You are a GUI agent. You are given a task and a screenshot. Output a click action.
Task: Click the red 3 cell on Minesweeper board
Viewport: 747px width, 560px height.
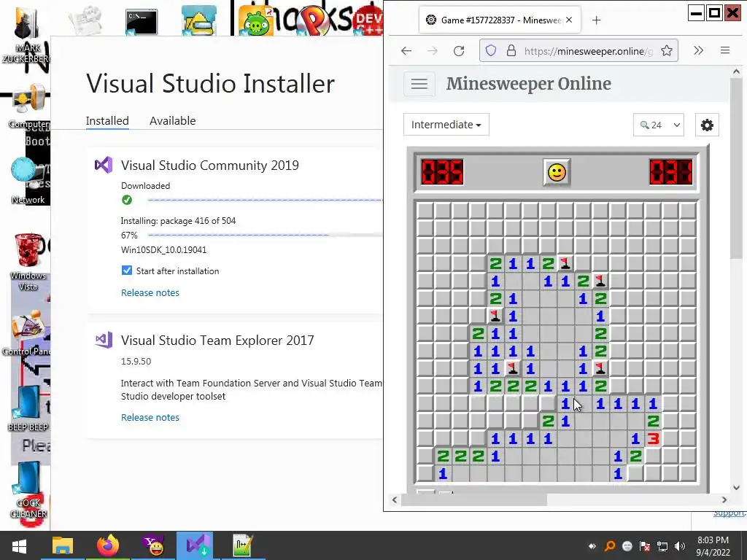point(653,438)
